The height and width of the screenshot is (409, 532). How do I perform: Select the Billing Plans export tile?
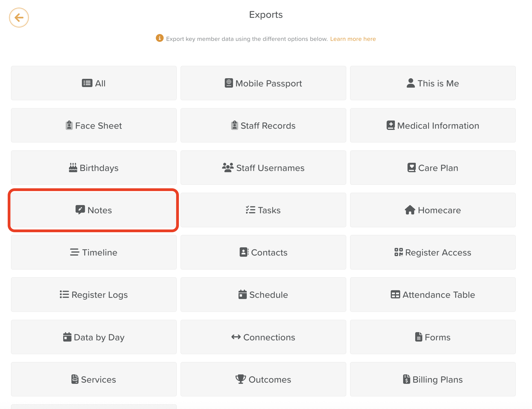(x=433, y=379)
